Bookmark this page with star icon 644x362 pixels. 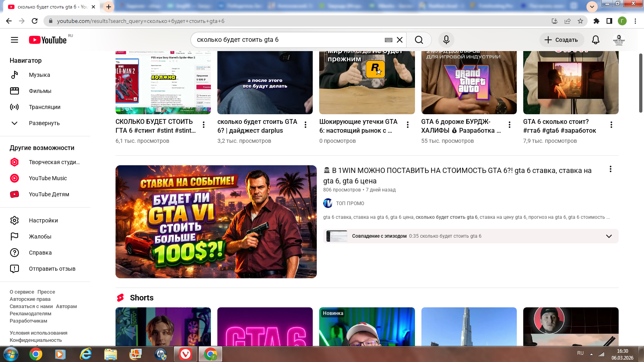coord(580,21)
